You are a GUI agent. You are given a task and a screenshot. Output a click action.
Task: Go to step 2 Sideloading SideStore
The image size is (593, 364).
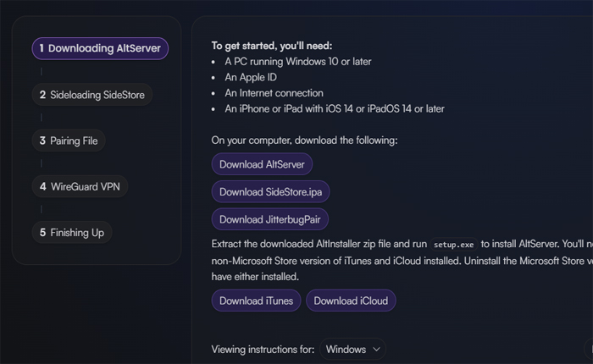92,95
